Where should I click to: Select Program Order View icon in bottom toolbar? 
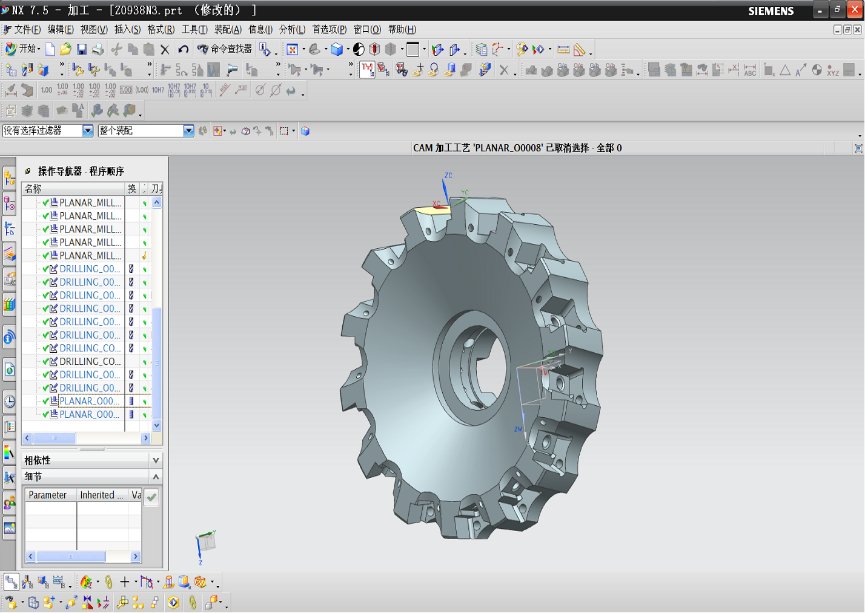pos(11,581)
